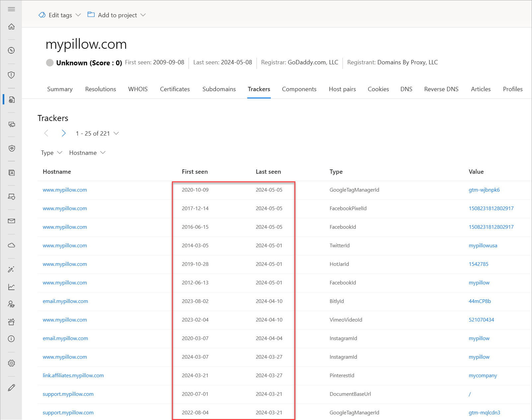Open the link.affiliates.mypillow.com hostname link
This screenshot has width=532, height=420.
click(73, 376)
